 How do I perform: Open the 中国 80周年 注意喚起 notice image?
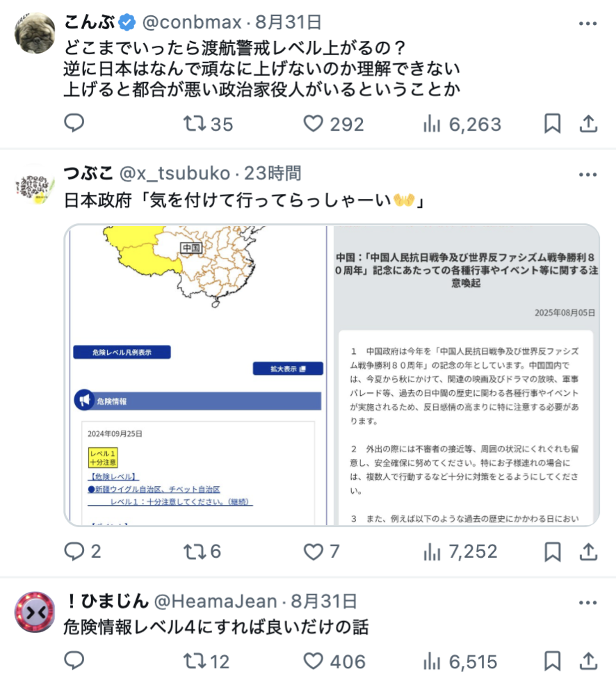tap(467, 375)
